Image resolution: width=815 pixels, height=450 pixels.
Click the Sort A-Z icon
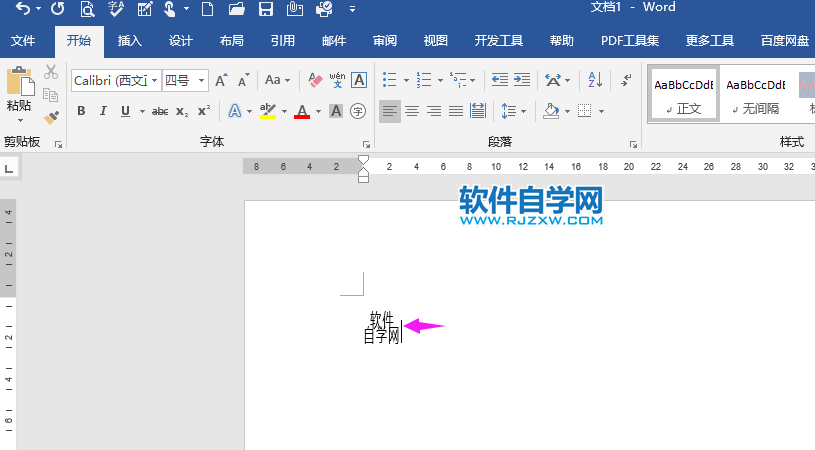pyautogui.click(x=595, y=80)
